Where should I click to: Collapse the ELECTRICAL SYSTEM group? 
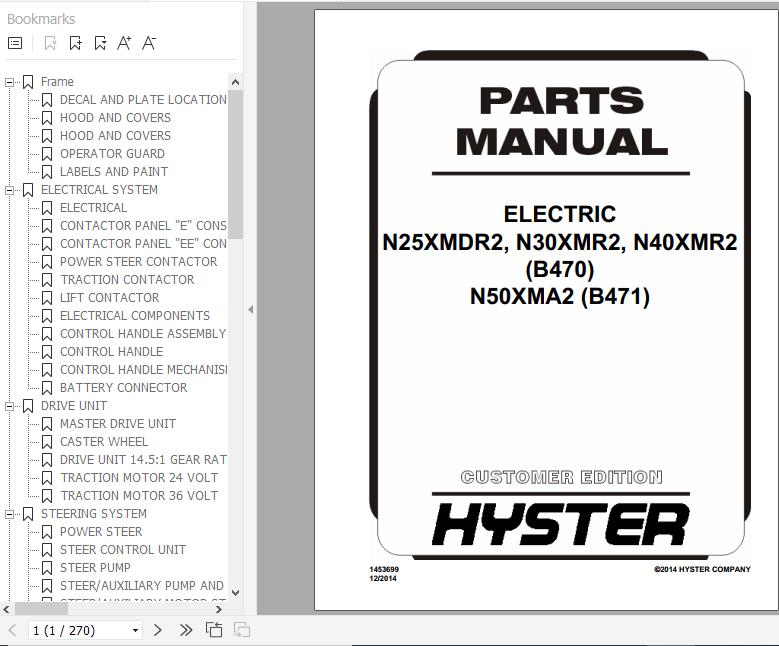click(9, 190)
